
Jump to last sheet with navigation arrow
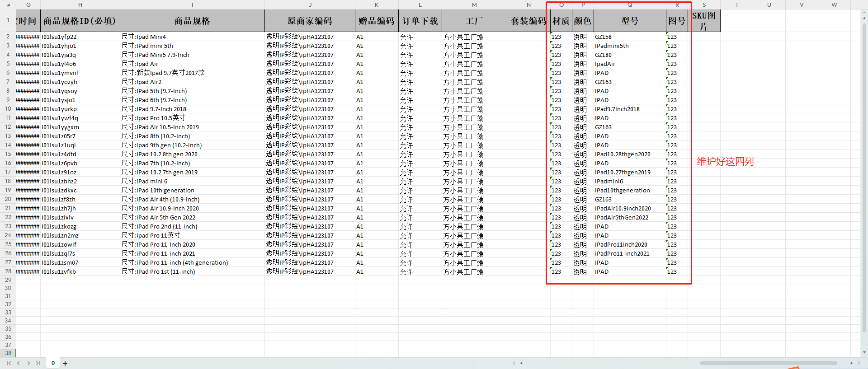tap(38, 363)
